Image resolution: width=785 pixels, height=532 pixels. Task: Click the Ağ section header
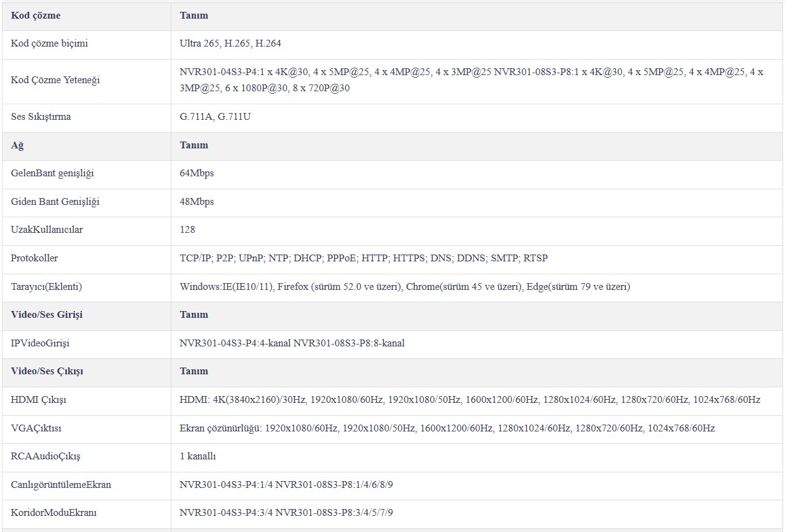pyautogui.click(x=17, y=145)
